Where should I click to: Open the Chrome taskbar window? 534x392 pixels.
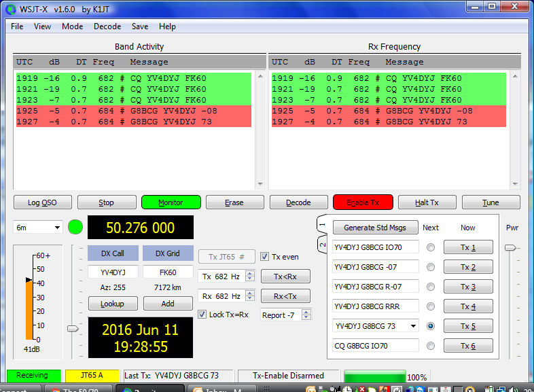coord(78,389)
